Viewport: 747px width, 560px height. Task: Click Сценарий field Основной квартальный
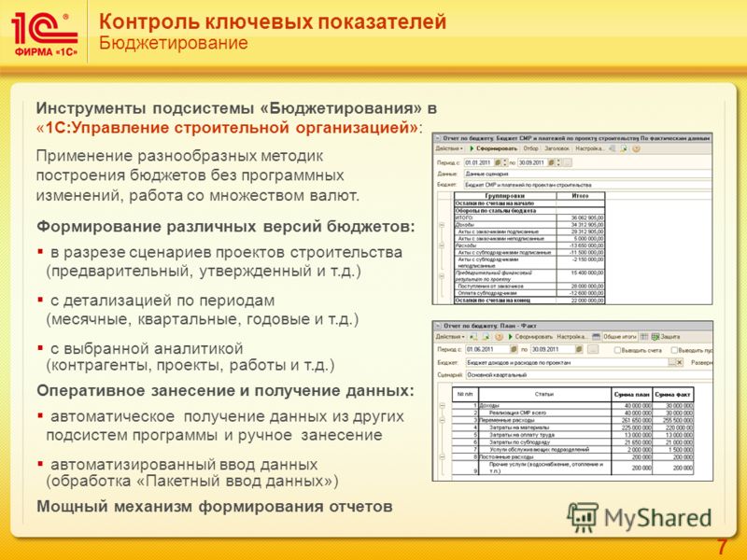coord(589,375)
